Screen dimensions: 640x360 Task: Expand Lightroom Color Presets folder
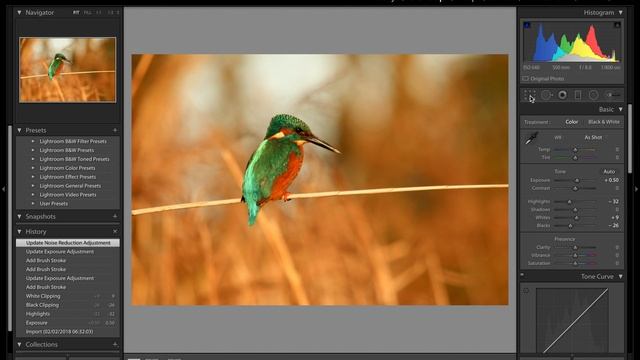coord(33,168)
